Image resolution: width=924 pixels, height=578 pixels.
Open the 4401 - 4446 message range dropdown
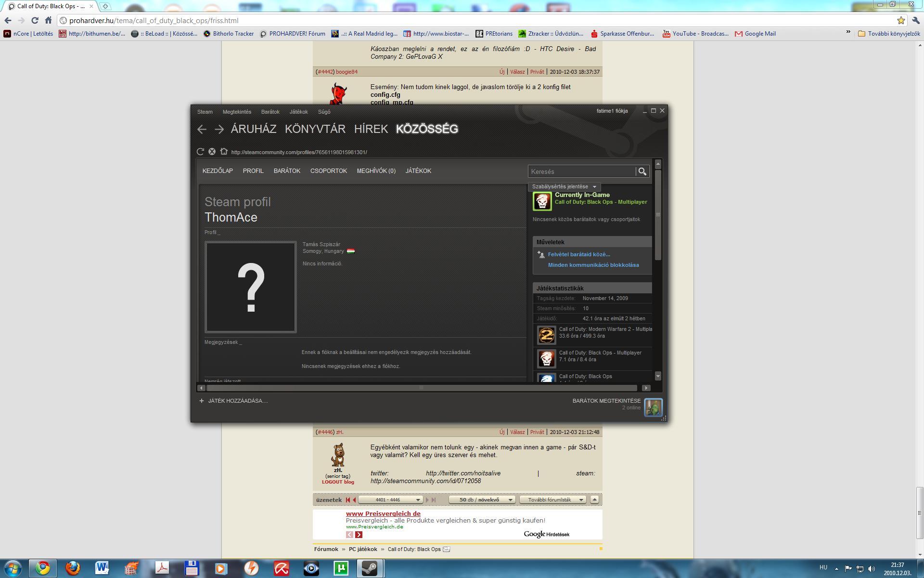click(x=390, y=500)
